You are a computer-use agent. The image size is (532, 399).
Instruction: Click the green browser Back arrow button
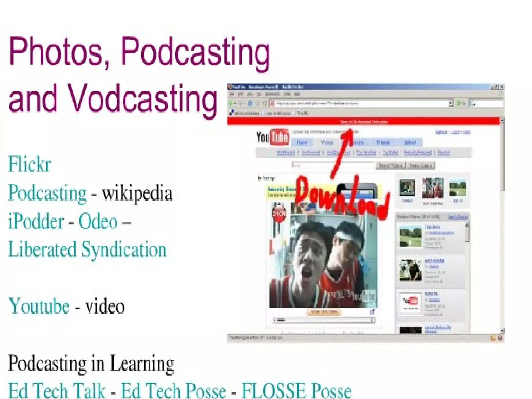[231, 103]
